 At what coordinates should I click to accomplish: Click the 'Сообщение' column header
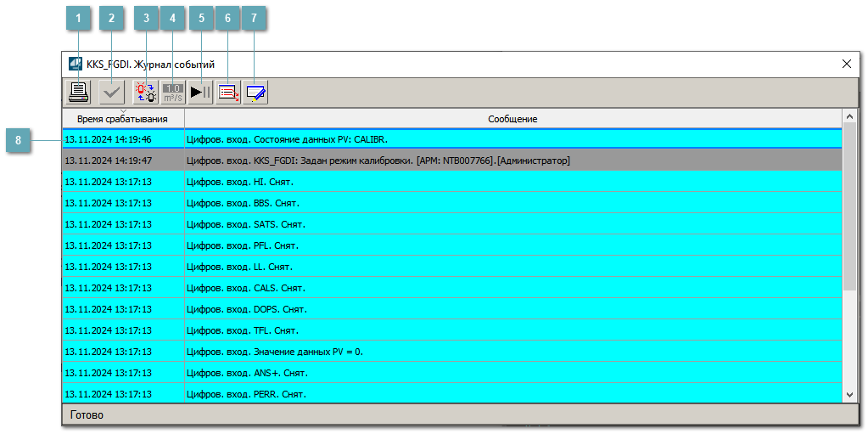[512, 120]
